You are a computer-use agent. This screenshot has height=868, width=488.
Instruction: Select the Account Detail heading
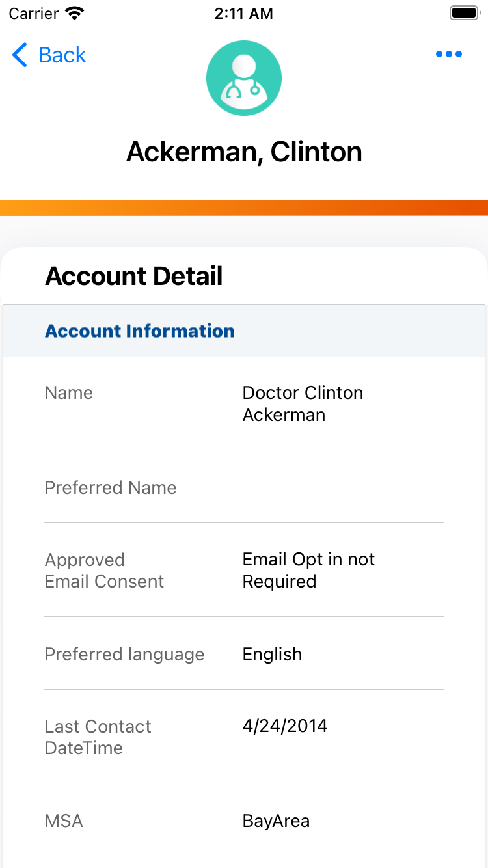[x=134, y=276]
